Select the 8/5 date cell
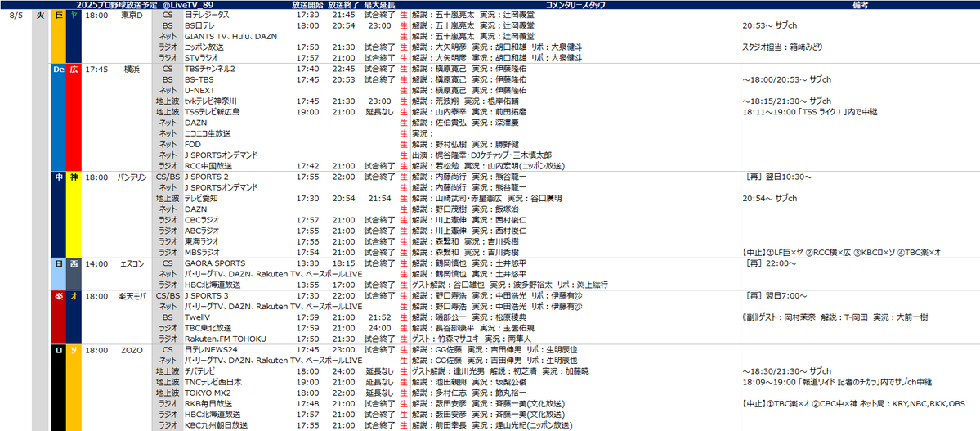This screenshot has width=980, height=431. pos(17,15)
